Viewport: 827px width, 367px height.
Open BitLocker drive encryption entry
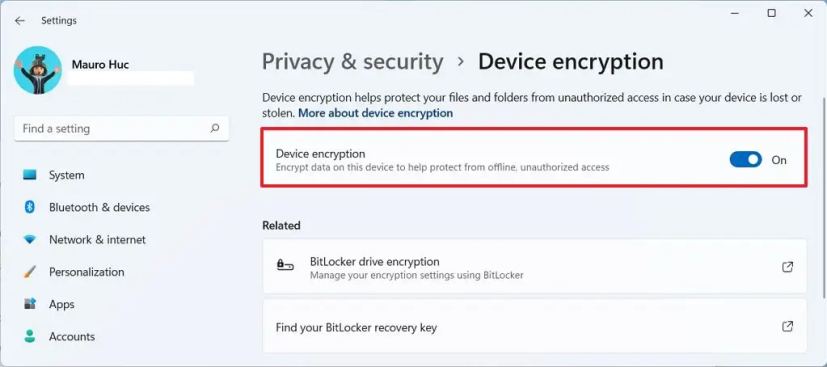point(534,267)
